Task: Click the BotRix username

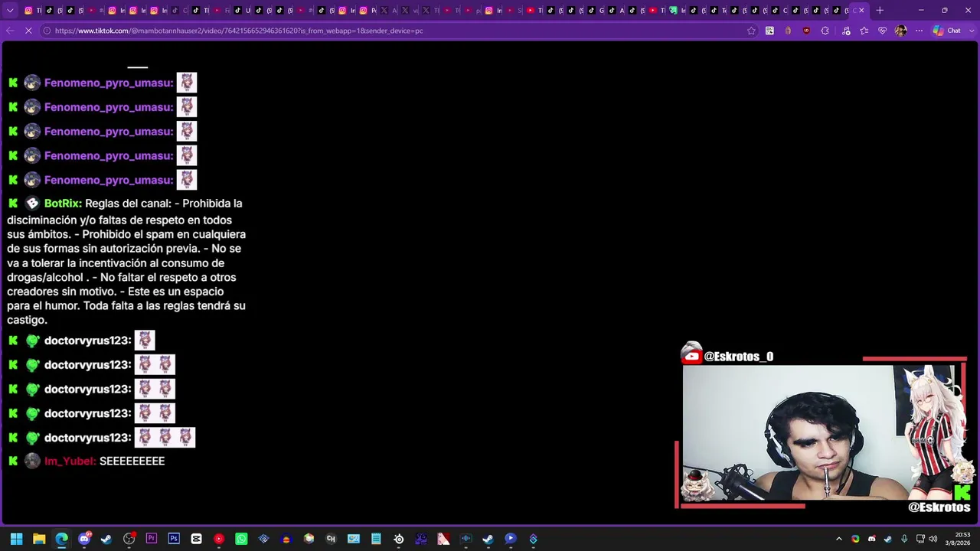Action: (x=63, y=204)
